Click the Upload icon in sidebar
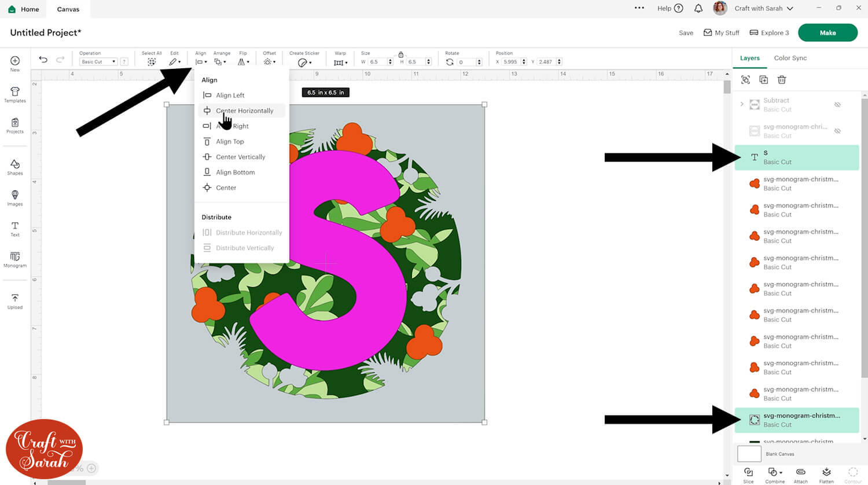Screen dimensions: 868x485 15,301
